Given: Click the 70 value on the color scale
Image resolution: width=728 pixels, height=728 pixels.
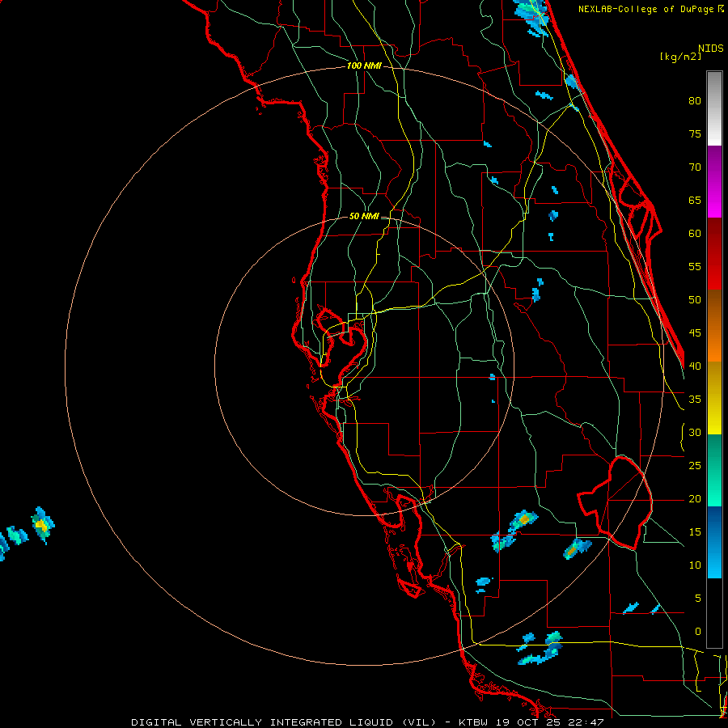Looking at the screenshot, I should coord(695,167).
